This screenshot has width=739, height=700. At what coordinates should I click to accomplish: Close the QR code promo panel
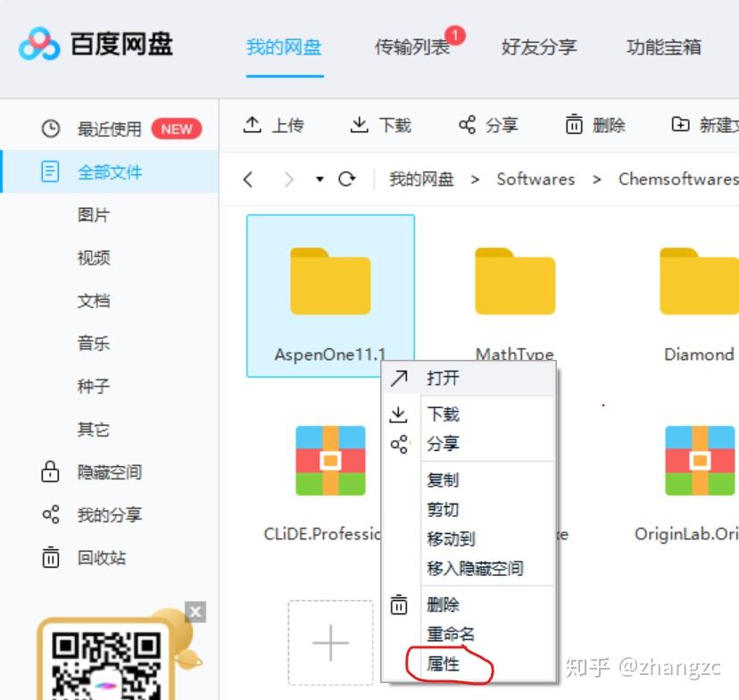pos(195,612)
